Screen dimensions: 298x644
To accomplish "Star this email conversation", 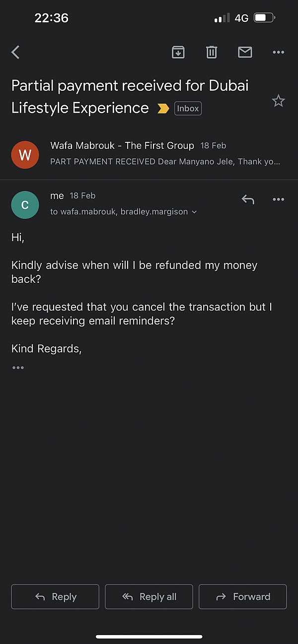I will [x=278, y=101].
